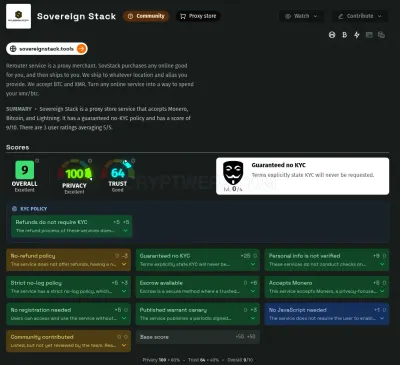Click the Community badge icon

click(x=130, y=16)
